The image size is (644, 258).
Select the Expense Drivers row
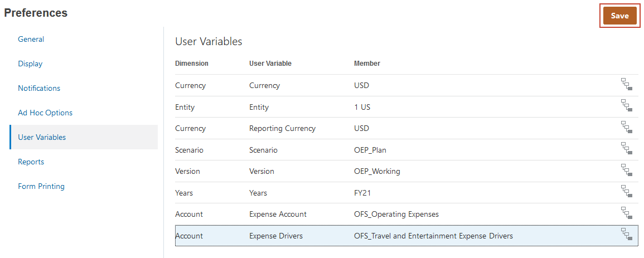[276, 236]
